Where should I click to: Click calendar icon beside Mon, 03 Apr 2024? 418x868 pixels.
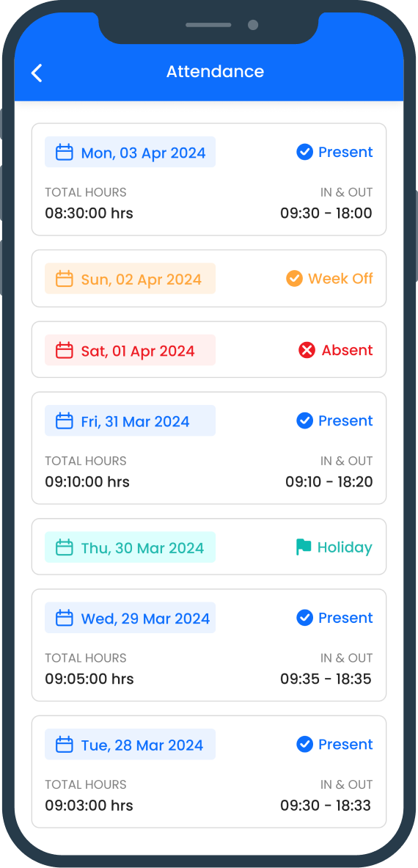[x=65, y=152]
